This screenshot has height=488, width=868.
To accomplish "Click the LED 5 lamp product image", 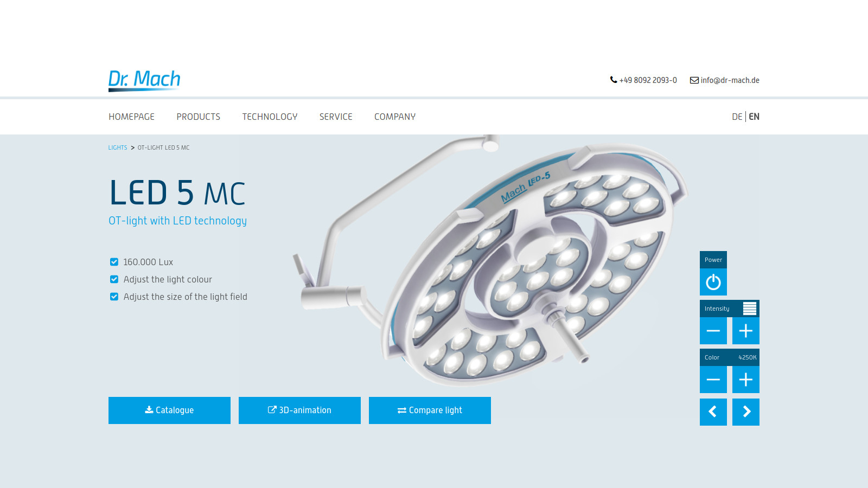I will [491, 260].
